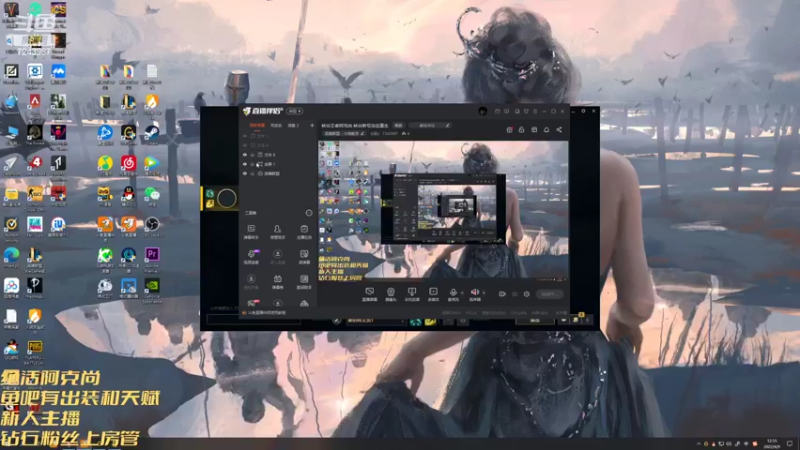The width and height of the screenshot is (800, 450).
Task: Toggle eye icon of the third source row
Action: [x=245, y=155]
